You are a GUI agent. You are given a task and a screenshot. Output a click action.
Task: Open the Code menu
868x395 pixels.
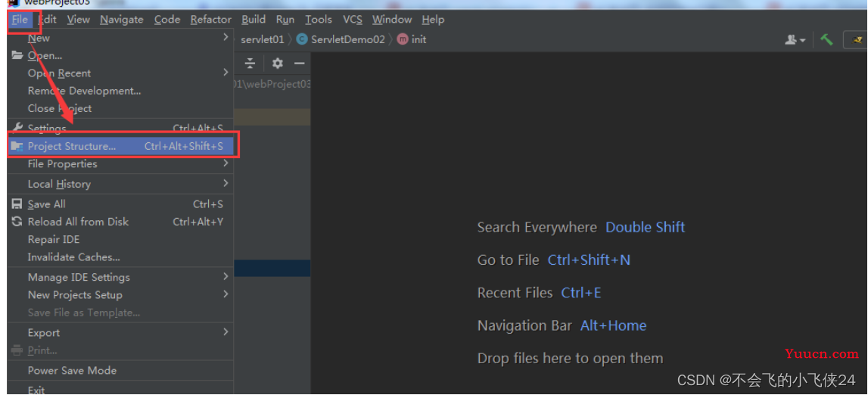(167, 20)
